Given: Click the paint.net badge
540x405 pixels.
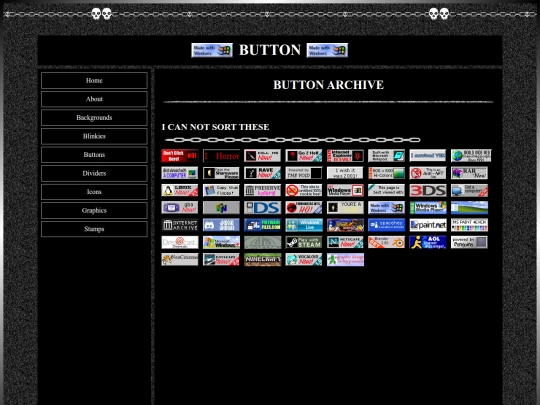Looking at the screenshot, I should click(x=428, y=225).
